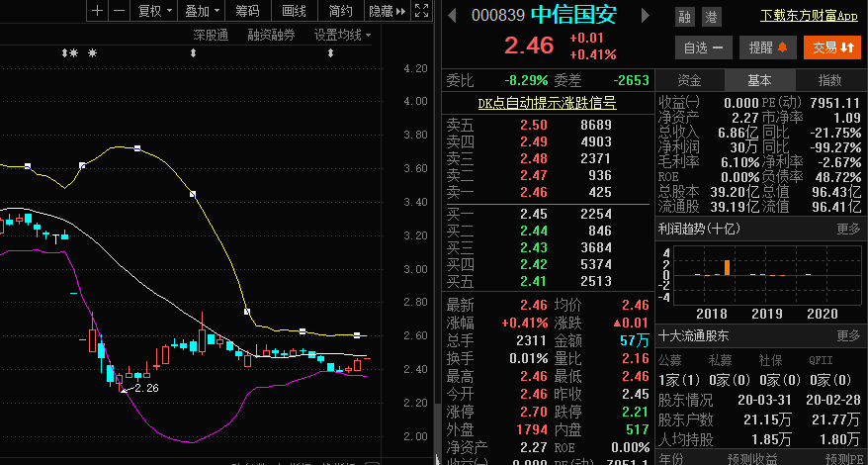Click 更多 beside 十大流通股东
This screenshot has width=868, height=465.
[x=848, y=335]
